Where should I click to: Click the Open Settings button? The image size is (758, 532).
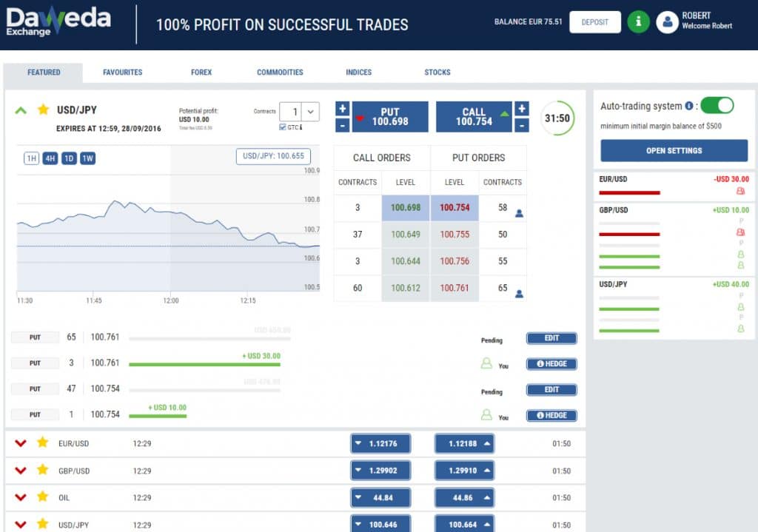(x=674, y=150)
